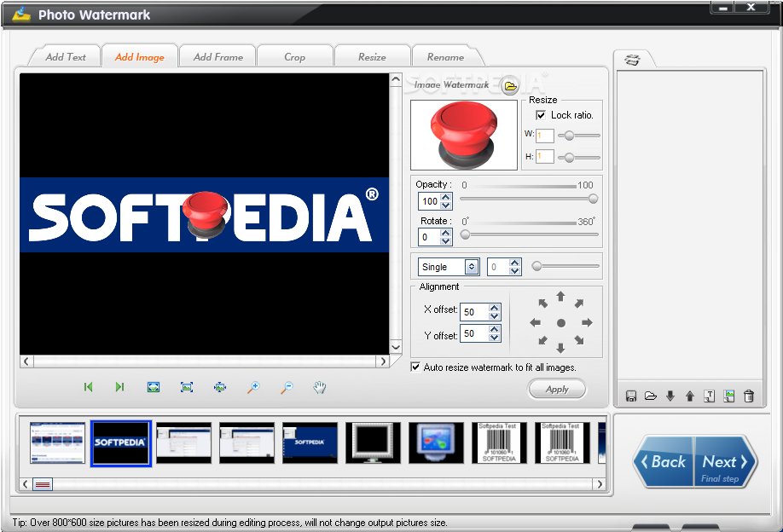Increase the X offset stepper
This screenshot has width=783, height=532.
(x=495, y=308)
